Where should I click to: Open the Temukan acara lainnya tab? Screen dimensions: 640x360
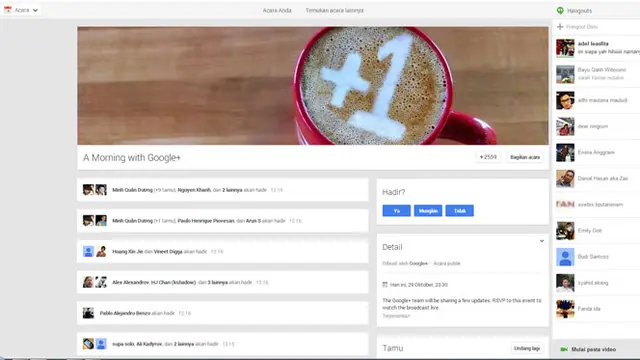[334, 10]
